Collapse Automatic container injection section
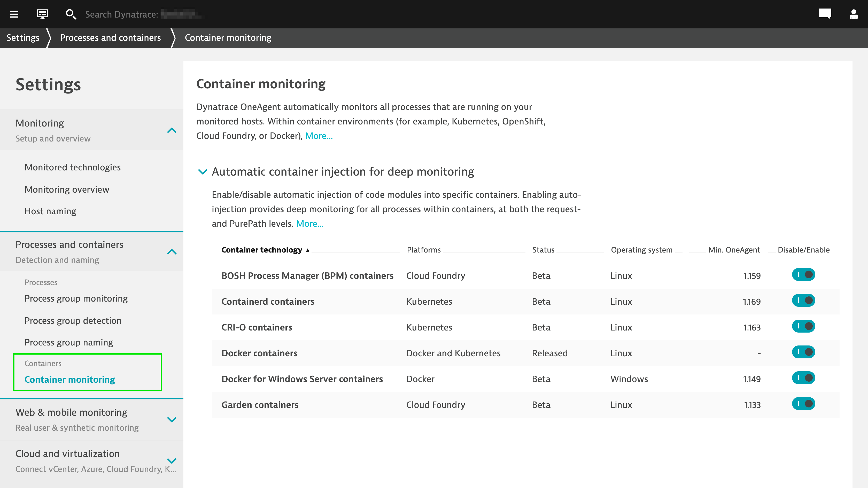The height and width of the screenshot is (488, 868). point(203,172)
